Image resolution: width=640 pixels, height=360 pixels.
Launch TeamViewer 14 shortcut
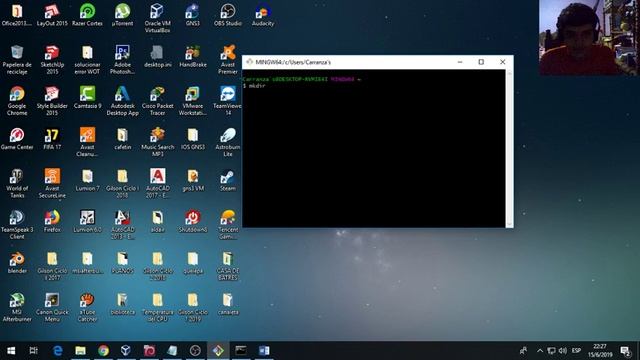coord(227,101)
